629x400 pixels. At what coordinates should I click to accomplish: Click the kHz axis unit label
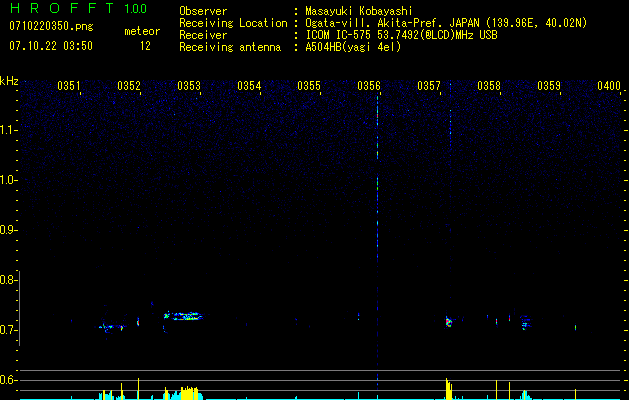[9, 81]
